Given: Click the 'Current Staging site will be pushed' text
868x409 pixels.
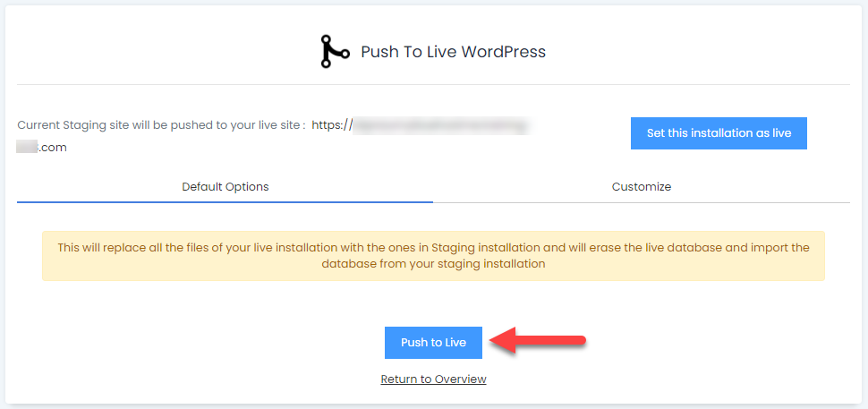Looking at the screenshot, I should [x=161, y=126].
